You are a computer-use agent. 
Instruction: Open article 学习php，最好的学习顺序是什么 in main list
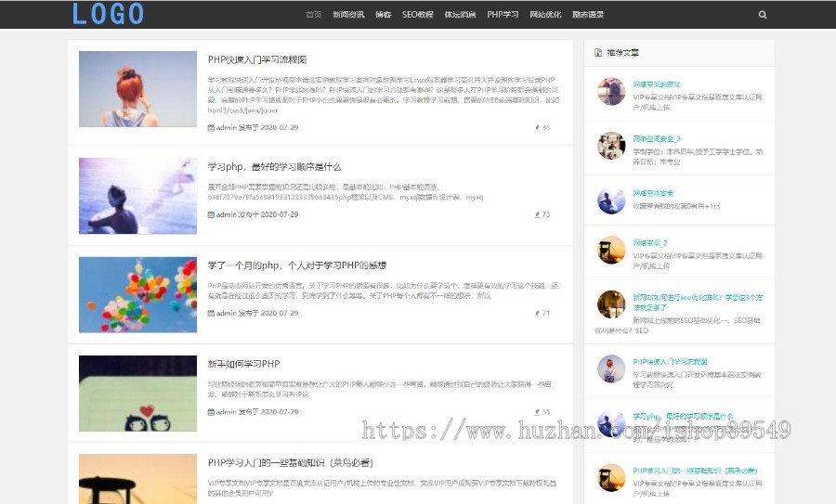[x=274, y=167]
